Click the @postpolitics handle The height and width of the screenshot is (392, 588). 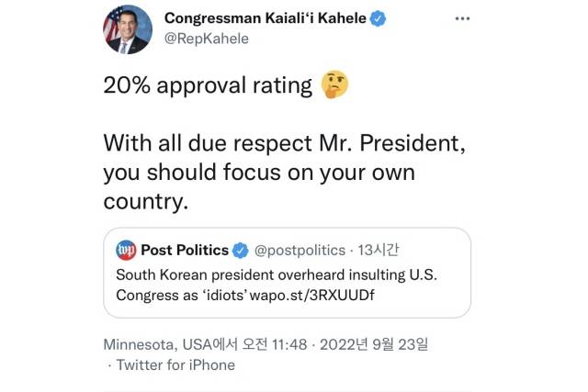click(x=297, y=250)
